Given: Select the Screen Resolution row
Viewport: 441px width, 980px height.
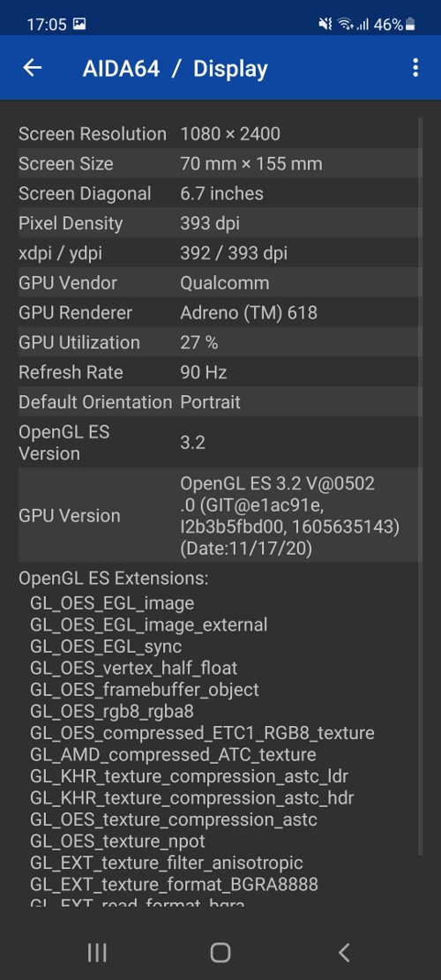Looking at the screenshot, I should point(218,134).
